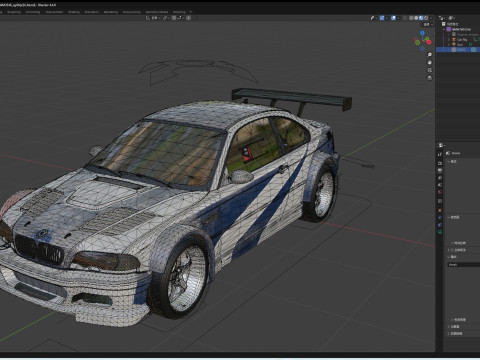Open pivot point dropdown in header
Viewport: 480px width, 360px height.
point(166,18)
